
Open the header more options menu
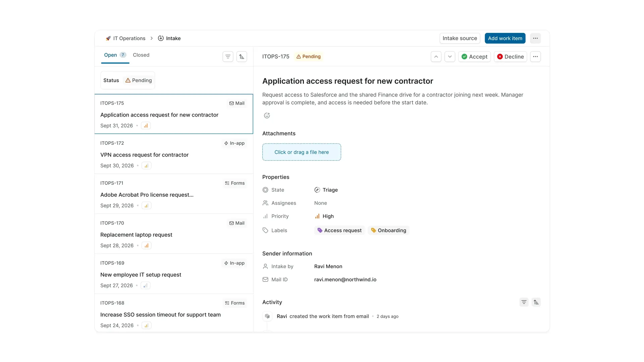tap(535, 38)
